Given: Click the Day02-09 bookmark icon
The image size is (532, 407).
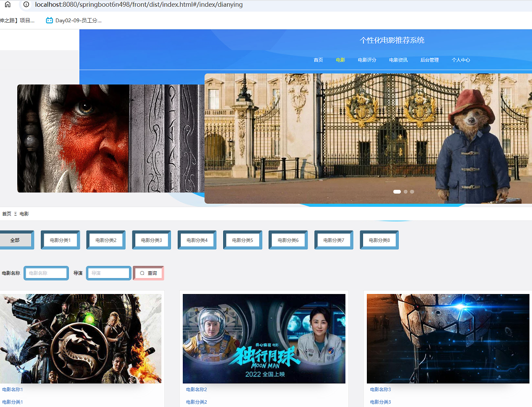Looking at the screenshot, I should click(x=50, y=20).
